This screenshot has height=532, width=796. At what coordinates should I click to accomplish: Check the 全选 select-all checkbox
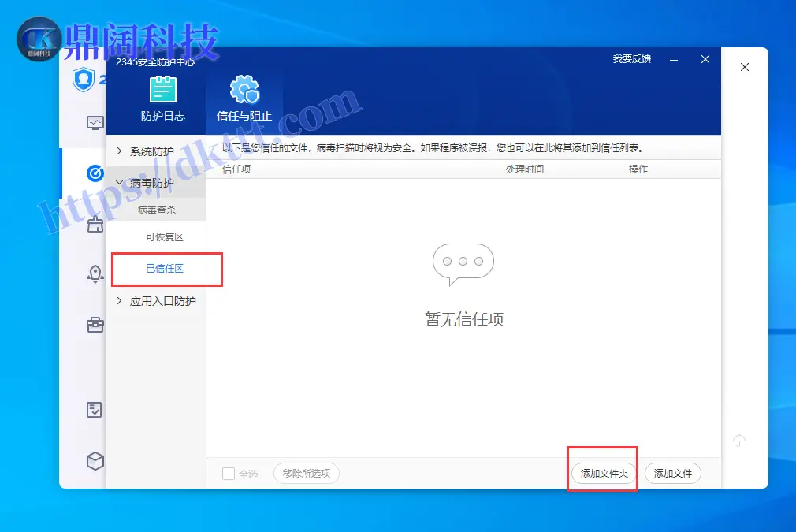229,474
